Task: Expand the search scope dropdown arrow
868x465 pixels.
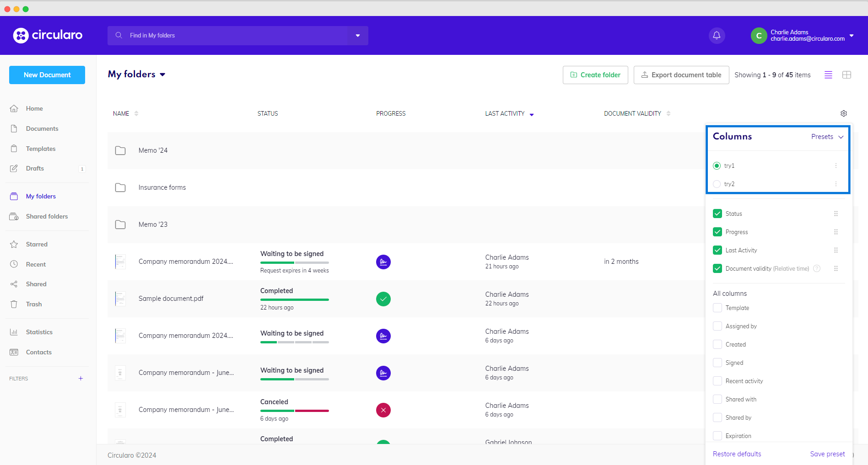Action: (358, 36)
